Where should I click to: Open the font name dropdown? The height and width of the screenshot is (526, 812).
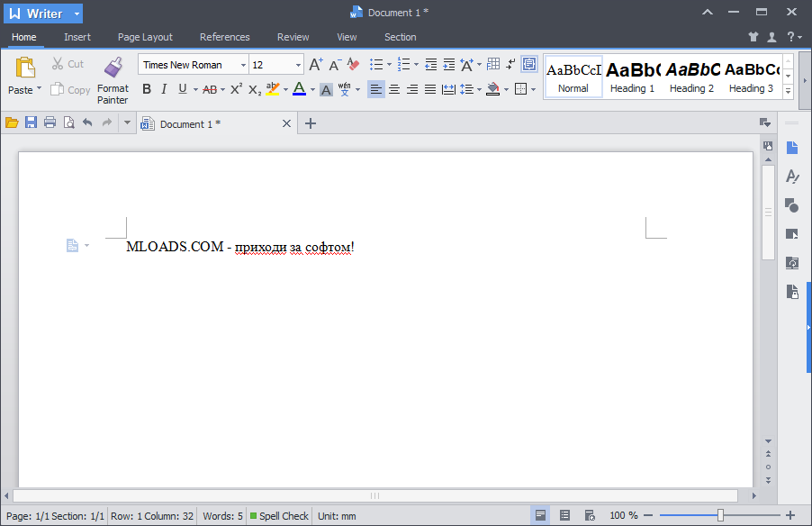[243, 65]
